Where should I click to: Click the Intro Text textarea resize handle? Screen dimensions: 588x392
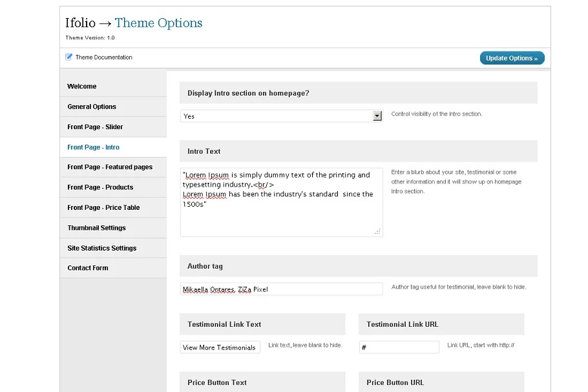click(378, 231)
